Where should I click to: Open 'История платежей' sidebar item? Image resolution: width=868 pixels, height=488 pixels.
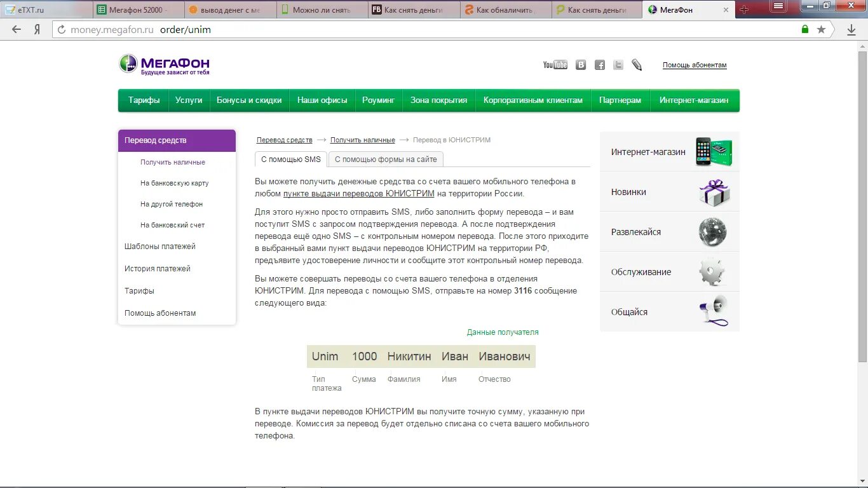tap(158, 269)
